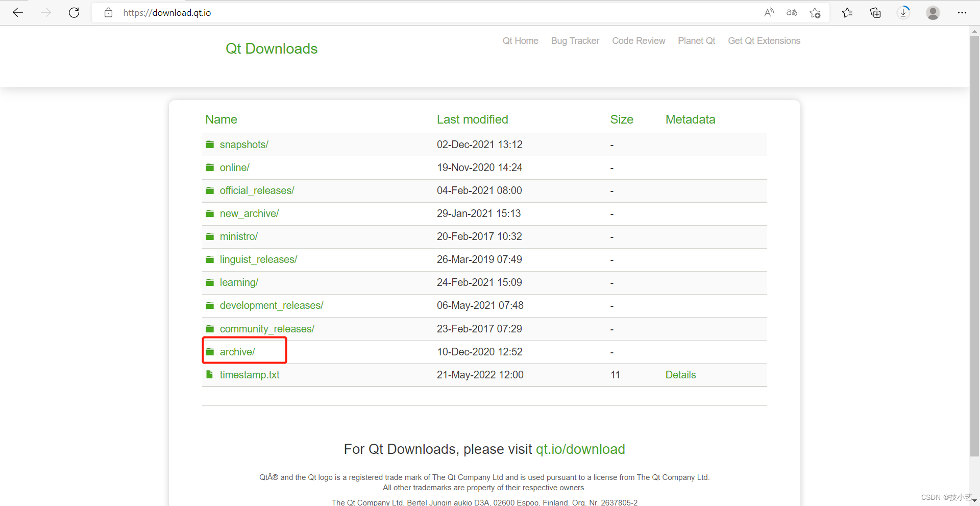This screenshot has height=506, width=980.
Task: Follow the qt.io/download link
Action: [580, 449]
